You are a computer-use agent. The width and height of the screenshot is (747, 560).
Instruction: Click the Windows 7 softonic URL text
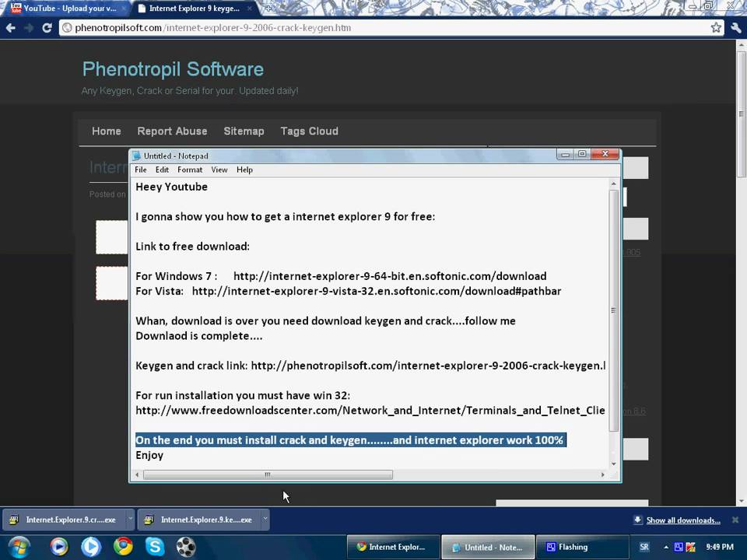[390, 276]
